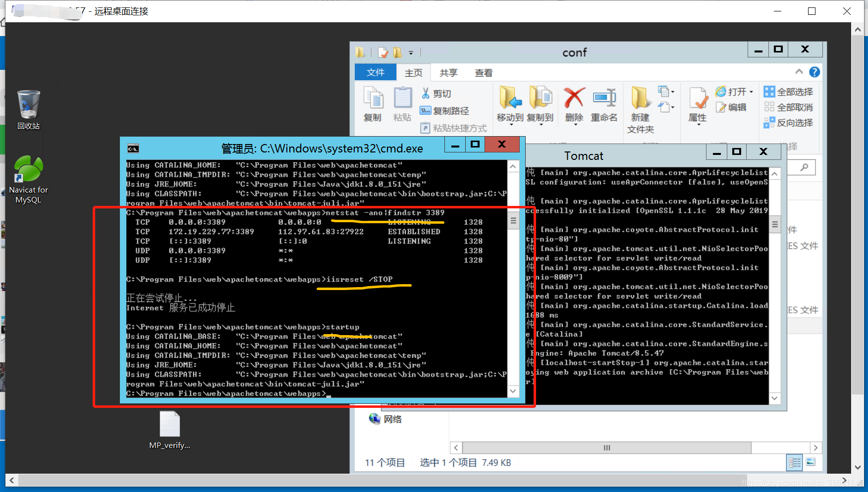Open the File (文件) ribbon tab

[x=376, y=72]
